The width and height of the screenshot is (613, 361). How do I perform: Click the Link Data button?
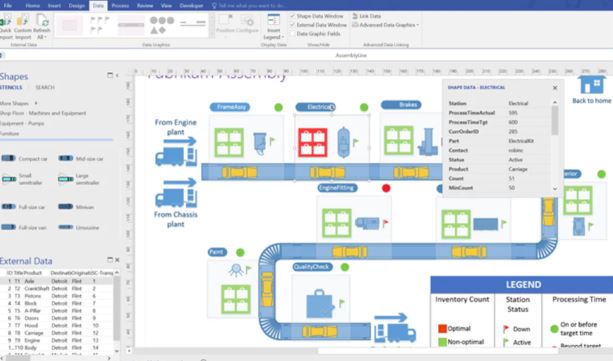pyautogui.click(x=366, y=16)
